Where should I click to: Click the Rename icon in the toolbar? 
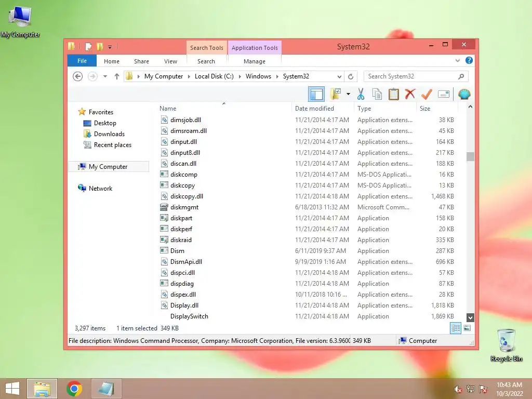[x=444, y=94]
